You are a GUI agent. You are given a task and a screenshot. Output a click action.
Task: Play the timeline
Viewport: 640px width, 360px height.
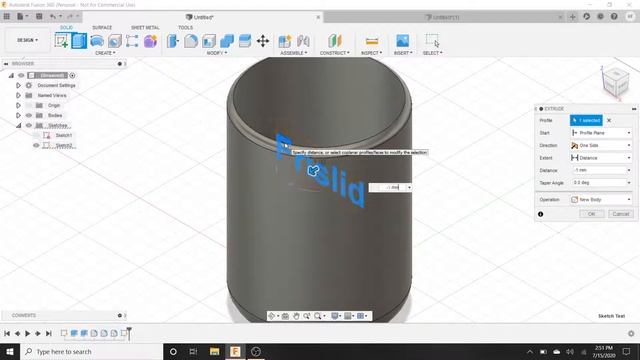pyautogui.click(x=27, y=333)
